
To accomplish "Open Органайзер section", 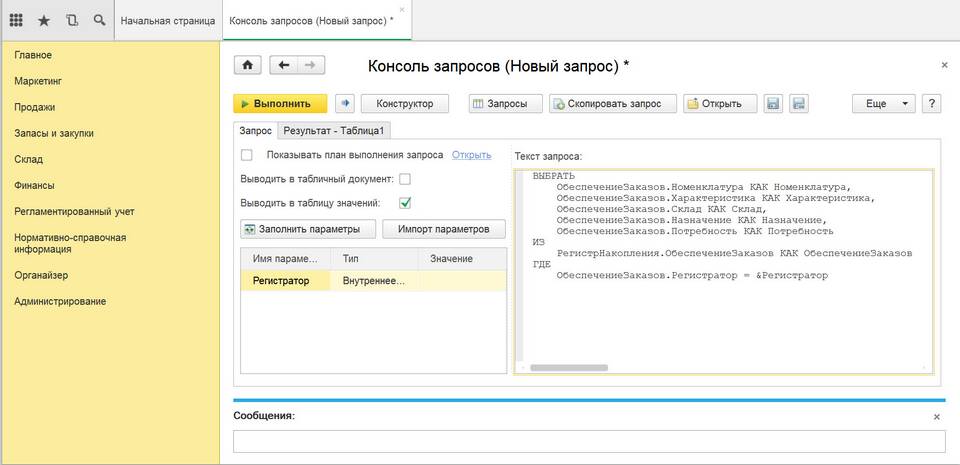I will coord(41,275).
